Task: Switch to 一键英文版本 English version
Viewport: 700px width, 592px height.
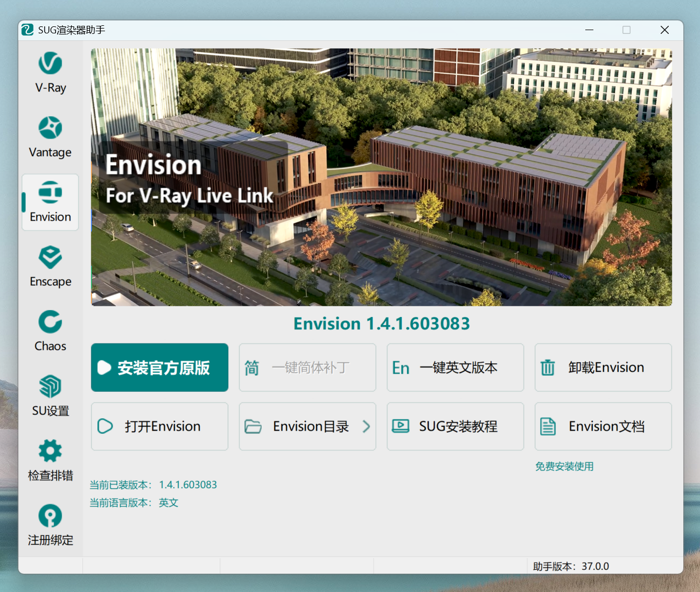Action: (455, 368)
